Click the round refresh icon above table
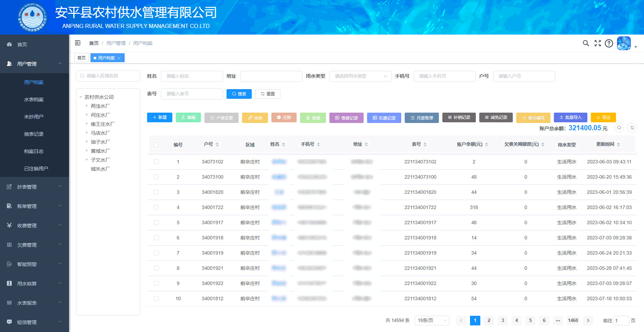Viewport: 644px width, 332px height. 632,128
